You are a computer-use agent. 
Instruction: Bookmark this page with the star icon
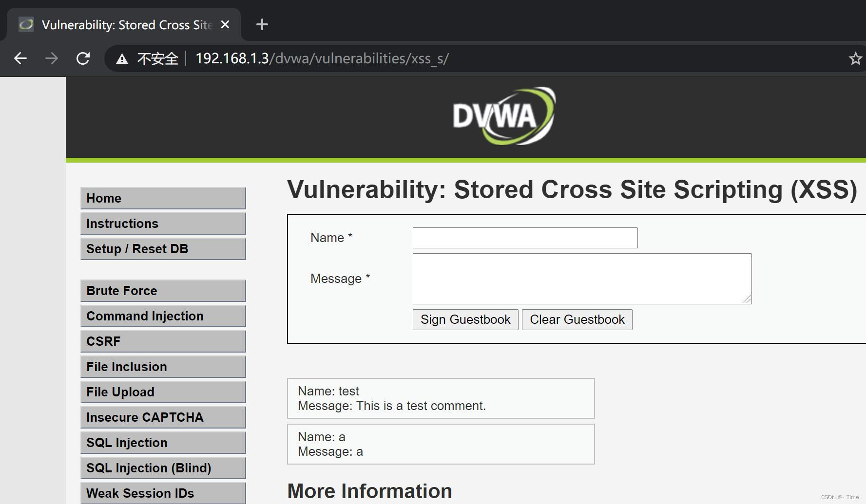pos(855,59)
